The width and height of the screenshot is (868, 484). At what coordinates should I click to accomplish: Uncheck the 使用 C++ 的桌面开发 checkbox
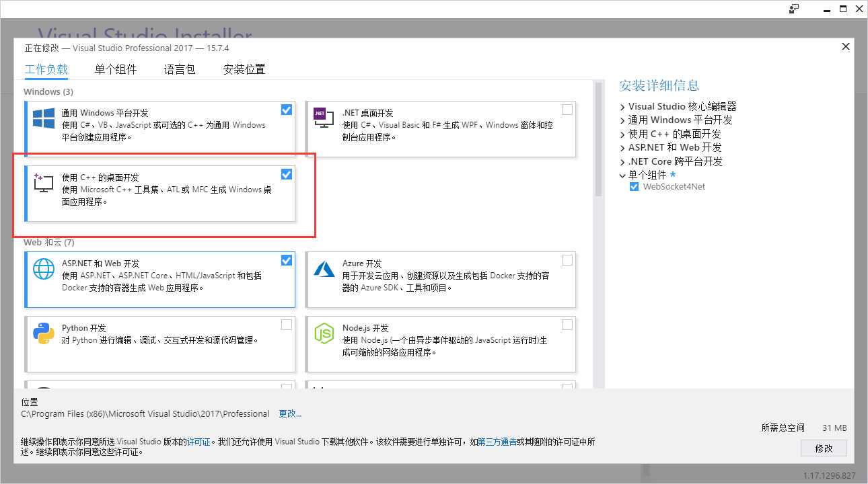[x=287, y=174]
